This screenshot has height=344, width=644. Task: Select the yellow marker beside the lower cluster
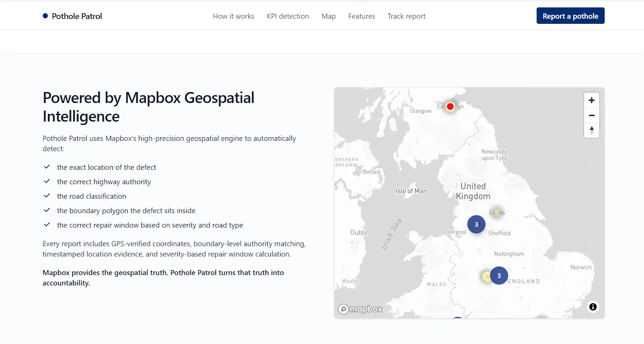point(486,276)
